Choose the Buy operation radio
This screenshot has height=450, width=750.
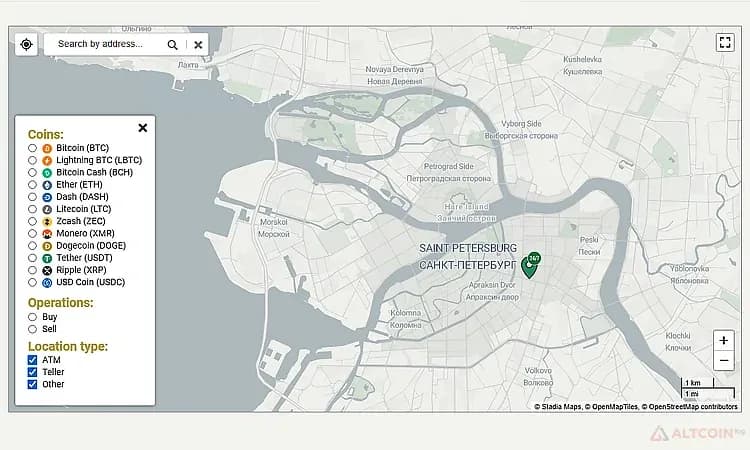pyautogui.click(x=32, y=317)
